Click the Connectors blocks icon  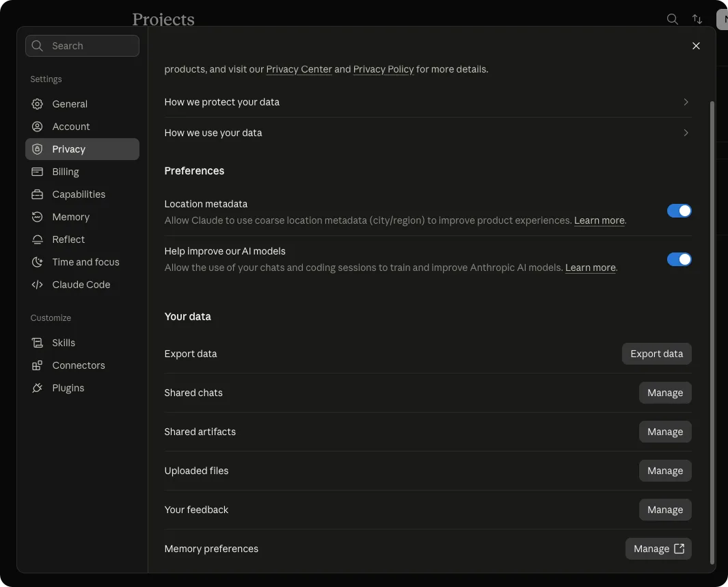(37, 365)
